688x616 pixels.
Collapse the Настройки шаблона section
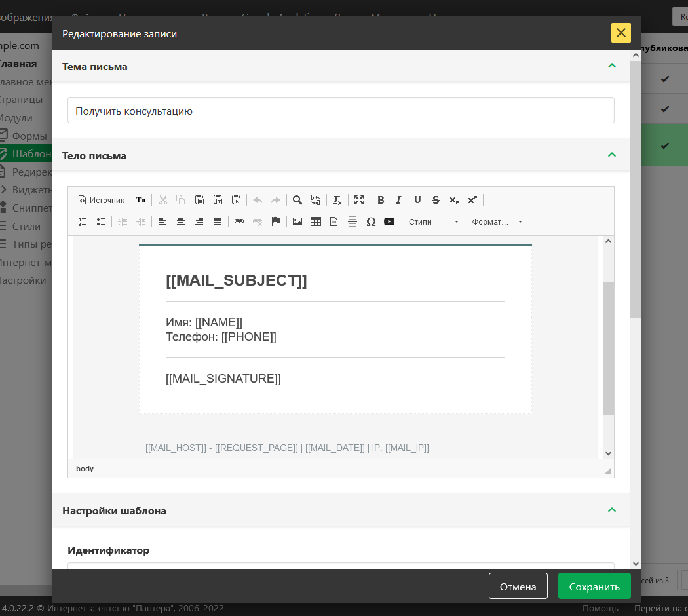612,510
